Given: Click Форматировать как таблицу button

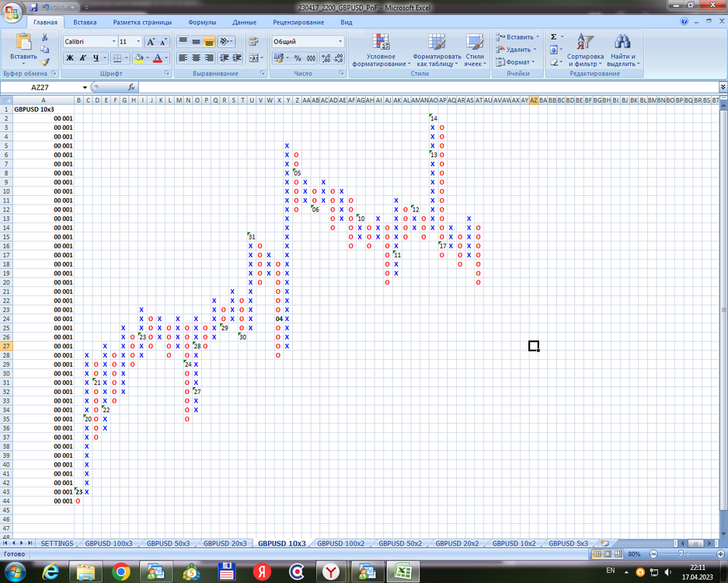Looking at the screenshot, I should click(437, 51).
